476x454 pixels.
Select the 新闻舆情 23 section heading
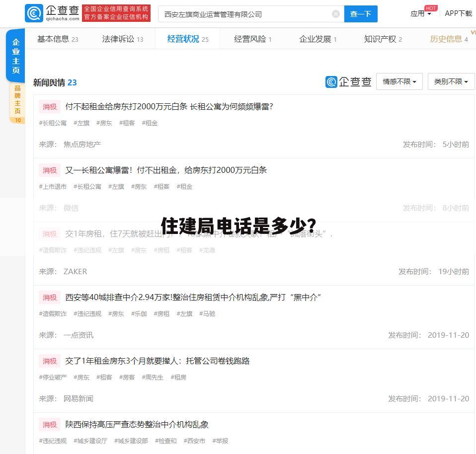tap(55, 82)
